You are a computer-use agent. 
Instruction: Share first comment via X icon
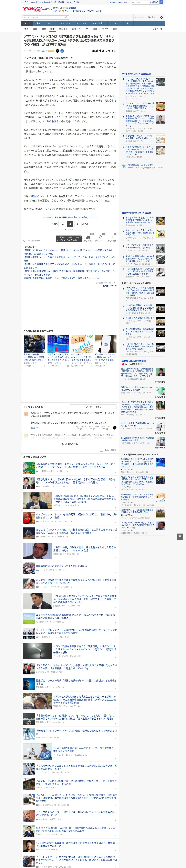[115, 428]
